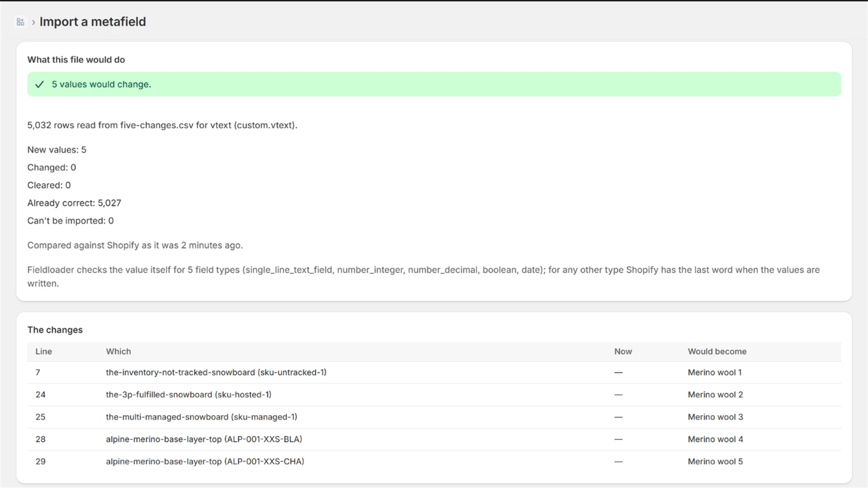
Task: Click 'Merino wool 1' value
Action: (x=714, y=373)
